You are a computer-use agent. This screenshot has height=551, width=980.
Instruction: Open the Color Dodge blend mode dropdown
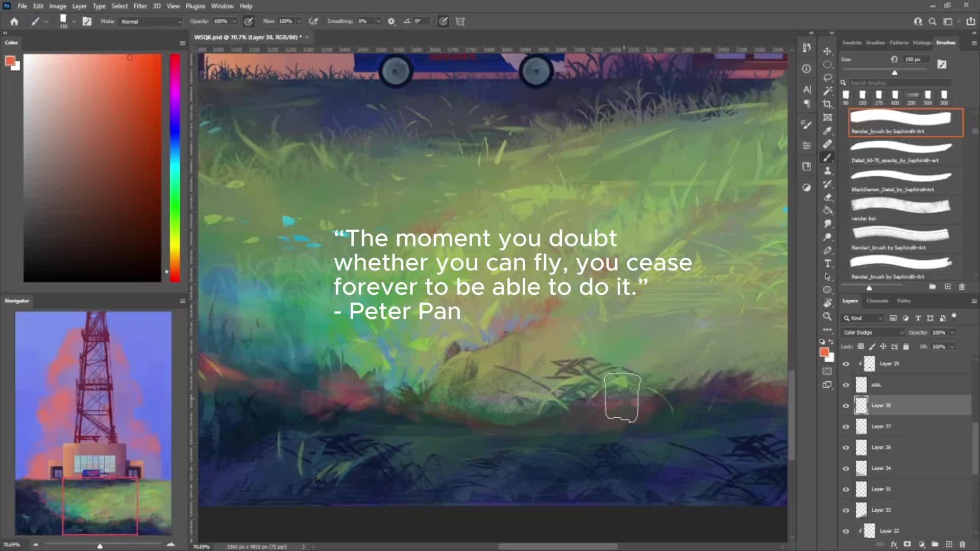[x=873, y=333]
